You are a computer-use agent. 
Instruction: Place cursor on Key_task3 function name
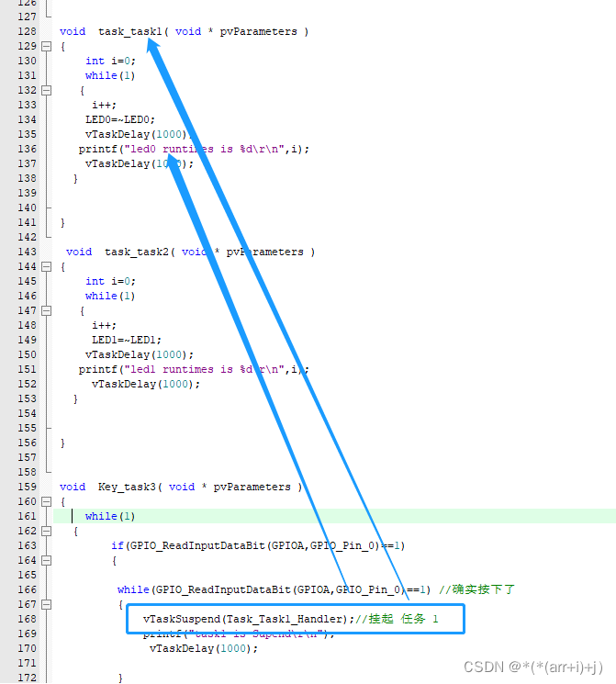point(127,488)
